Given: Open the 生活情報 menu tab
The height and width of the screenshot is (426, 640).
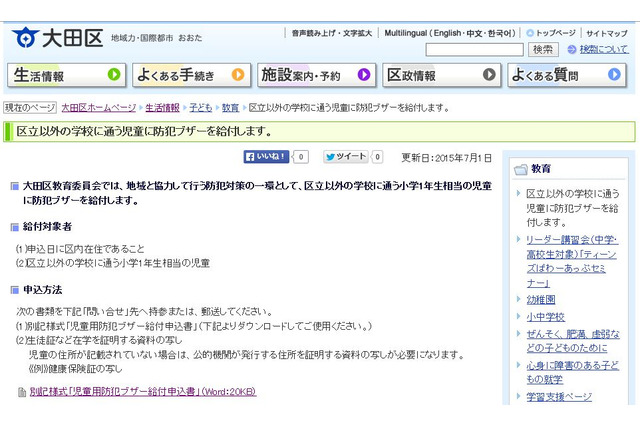Looking at the screenshot, I should pyautogui.click(x=67, y=75).
